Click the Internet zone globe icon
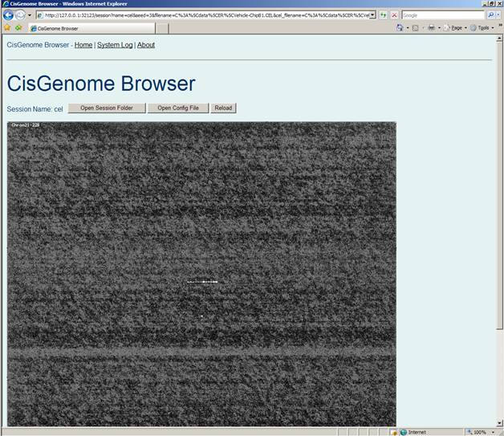The height and width of the screenshot is (436, 504). click(x=404, y=432)
